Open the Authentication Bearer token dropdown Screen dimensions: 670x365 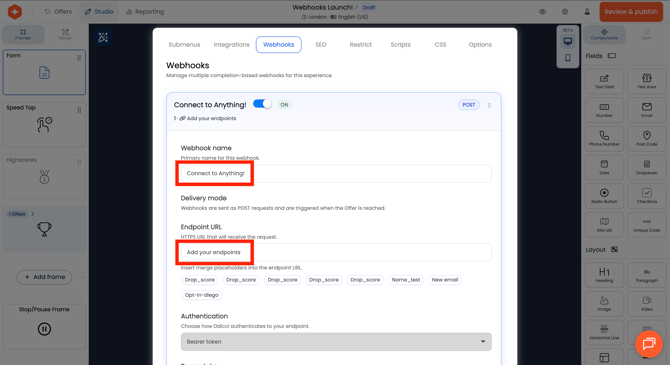[x=336, y=341]
